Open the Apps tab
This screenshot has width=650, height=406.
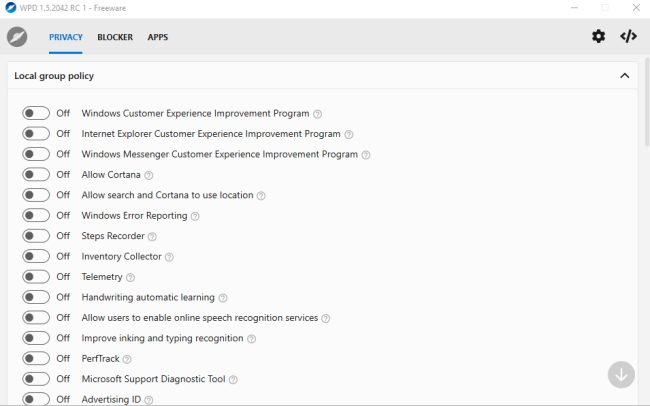pos(158,37)
